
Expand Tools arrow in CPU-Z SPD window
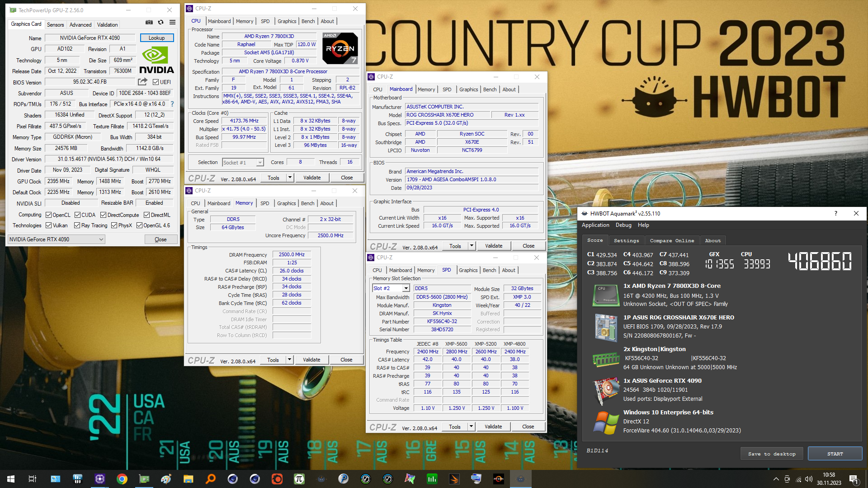pyautogui.click(x=471, y=427)
